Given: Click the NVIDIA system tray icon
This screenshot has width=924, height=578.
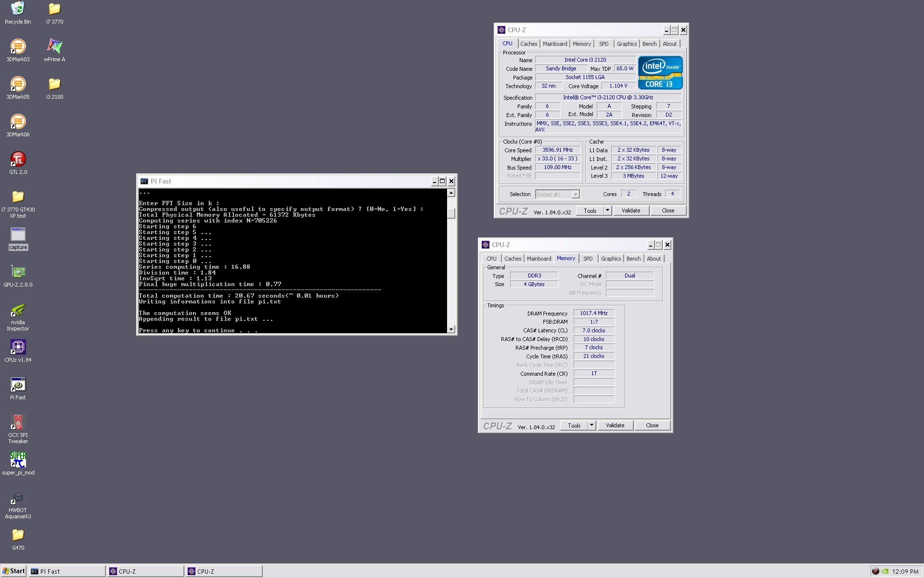Looking at the screenshot, I should pyautogui.click(x=885, y=571).
